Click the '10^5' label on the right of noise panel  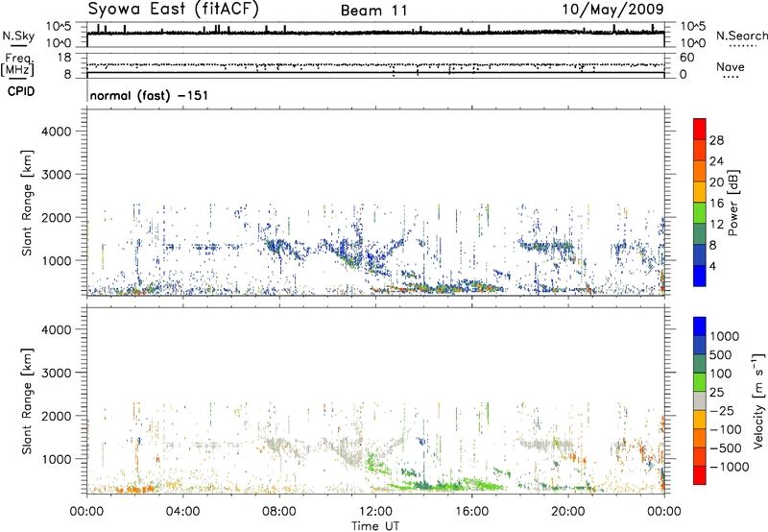[692, 27]
